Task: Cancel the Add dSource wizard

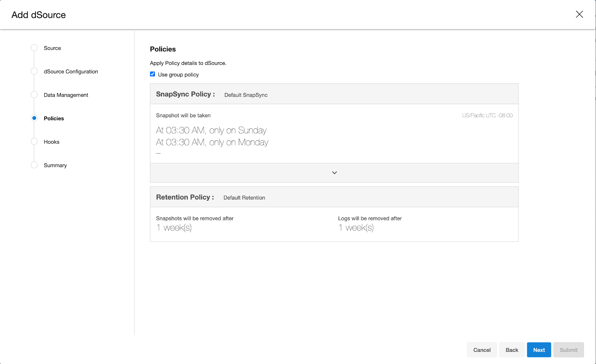Action: [482, 349]
